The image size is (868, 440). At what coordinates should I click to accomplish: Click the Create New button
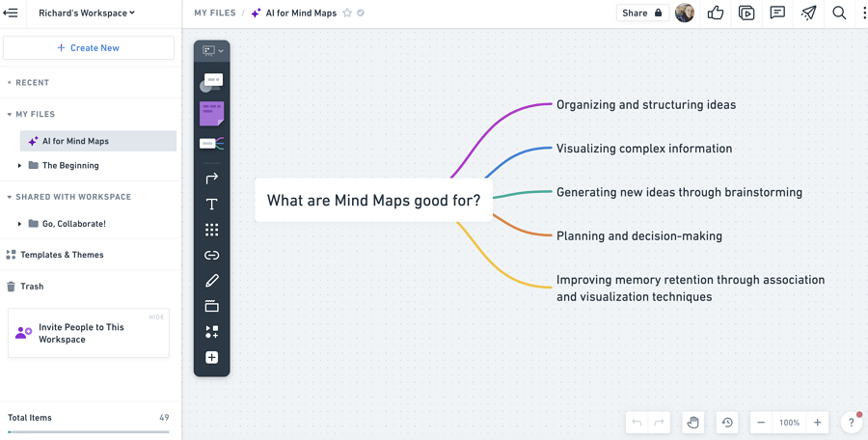tap(89, 47)
